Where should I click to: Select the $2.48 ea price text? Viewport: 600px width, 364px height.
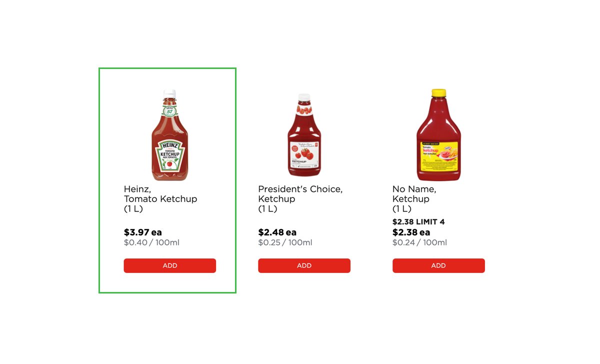coord(277,232)
